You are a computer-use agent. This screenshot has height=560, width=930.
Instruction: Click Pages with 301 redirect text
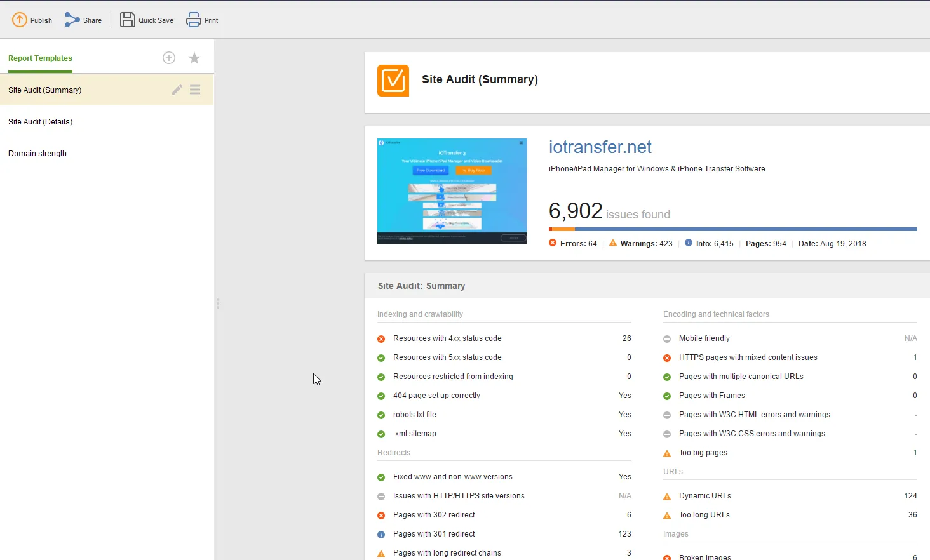[x=434, y=534]
